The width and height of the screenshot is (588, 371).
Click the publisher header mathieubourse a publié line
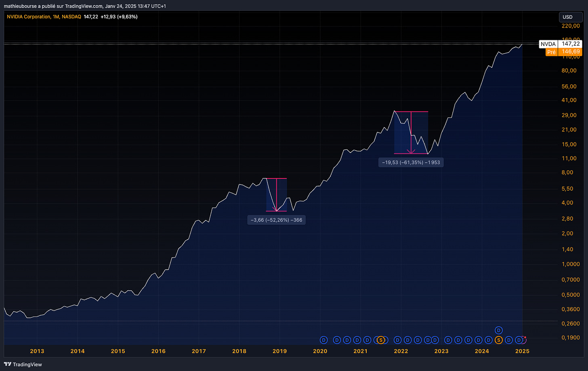(85, 6)
